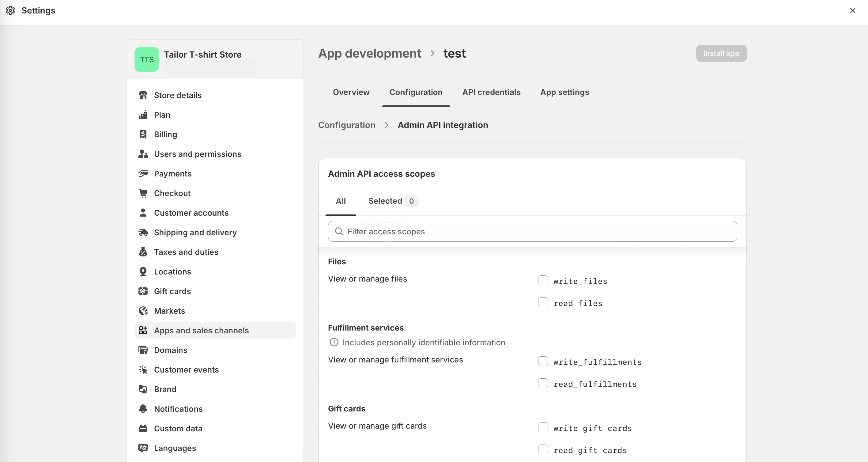Click the Users and permissions icon
Image resolution: width=868 pixels, height=462 pixels.
click(143, 154)
